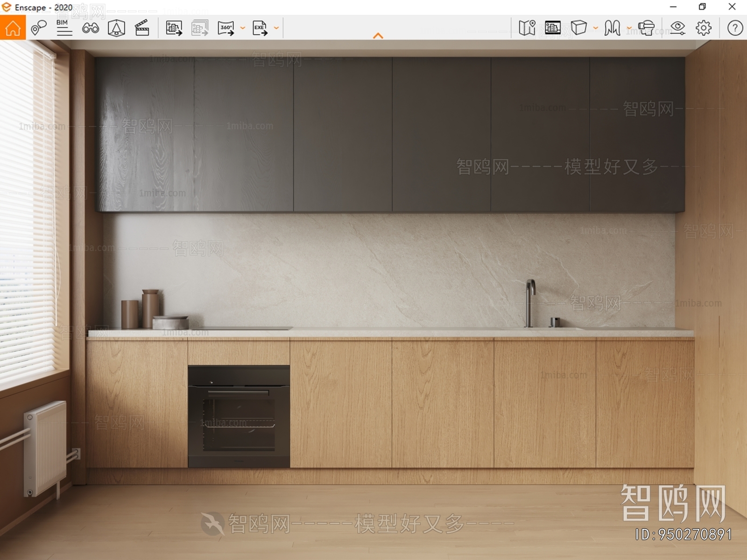747x560 pixels.
Task: Expand the EXE export dropdown arrow
Action: [276, 28]
